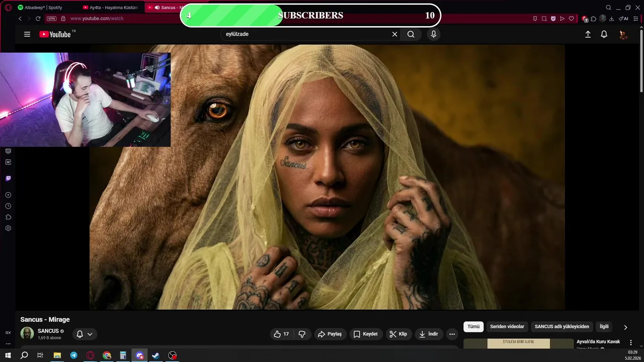Open browser downloads panel
Image resolution: width=644 pixels, height=362 pixels.
pyautogui.click(x=611, y=19)
